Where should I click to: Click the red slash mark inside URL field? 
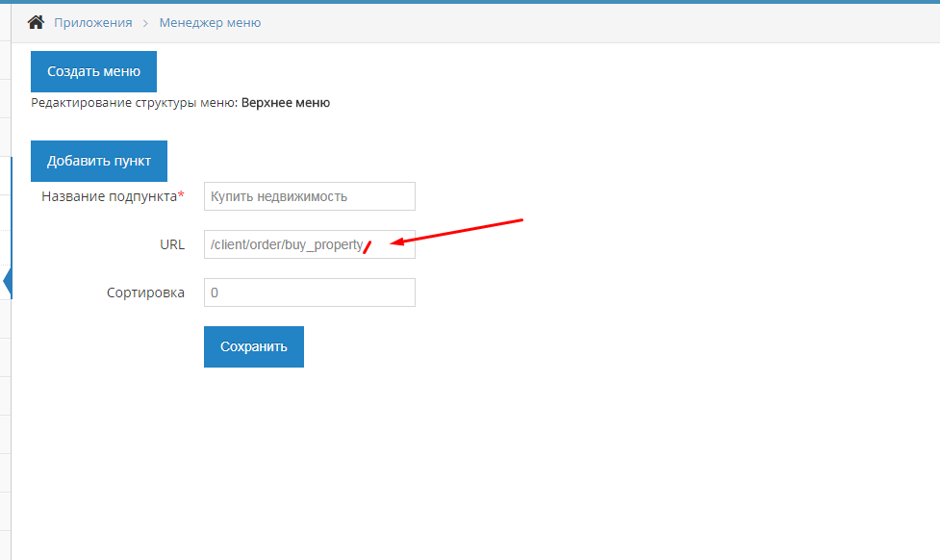(x=368, y=247)
